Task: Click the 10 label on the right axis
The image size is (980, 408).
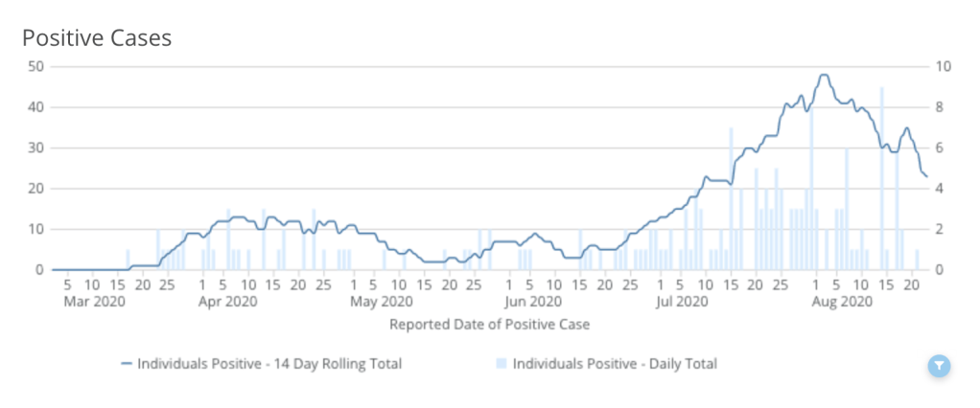Action: [x=945, y=66]
